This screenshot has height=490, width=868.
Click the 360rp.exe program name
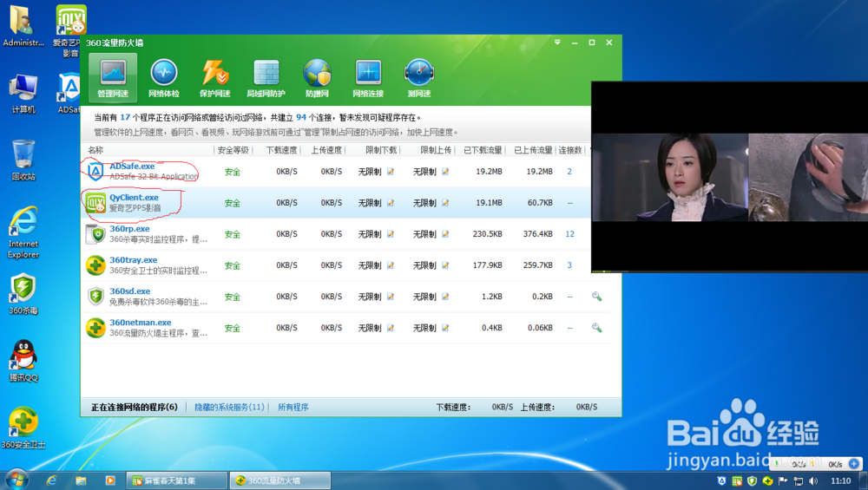pyautogui.click(x=129, y=228)
